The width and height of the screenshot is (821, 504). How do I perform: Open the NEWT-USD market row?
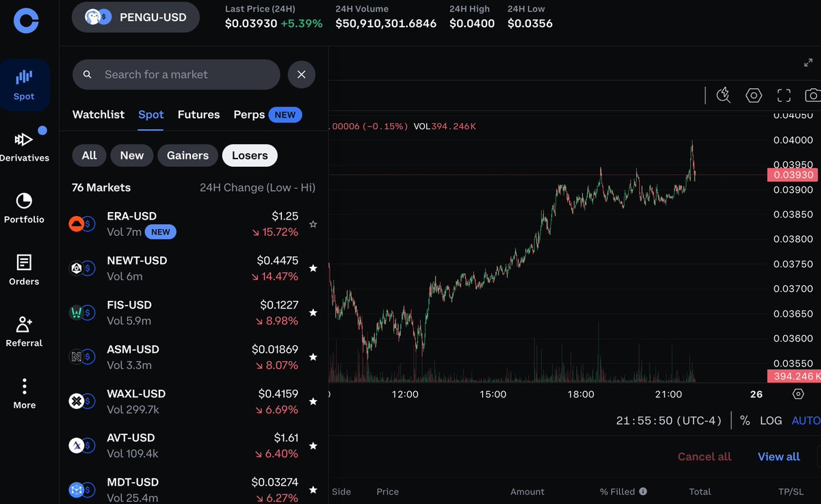click(194, 268)
